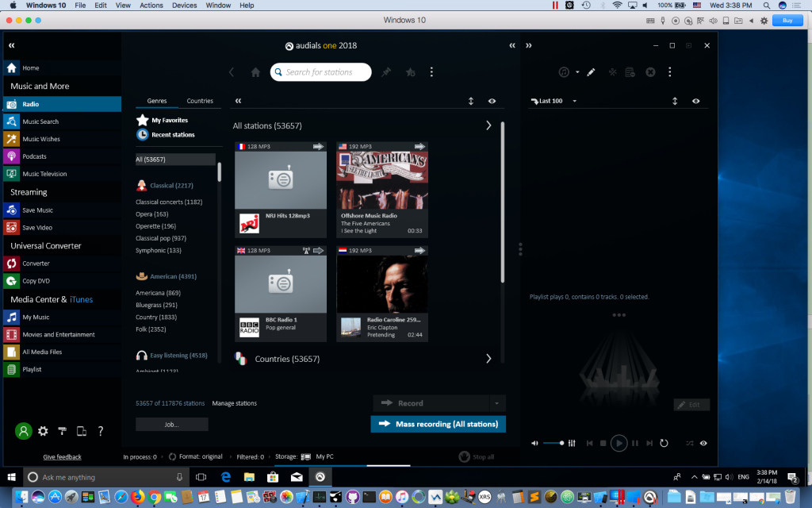The height and width of the screenshot is (508, 812).
Task: Toggle player visualization eye icon
Action: pos(703,443)
